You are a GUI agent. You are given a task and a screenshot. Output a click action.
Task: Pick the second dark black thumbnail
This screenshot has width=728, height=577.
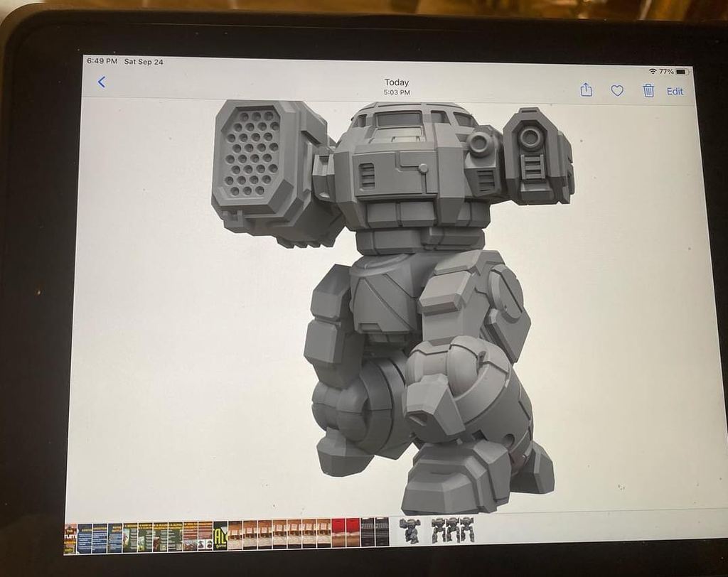[x=382, y=532]
